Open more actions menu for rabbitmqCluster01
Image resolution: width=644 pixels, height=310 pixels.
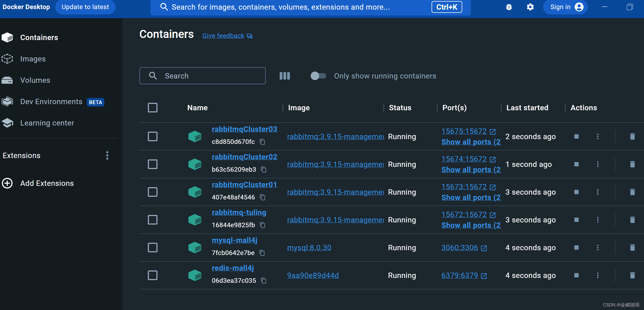pyautogui.click(x=598, y=192)
